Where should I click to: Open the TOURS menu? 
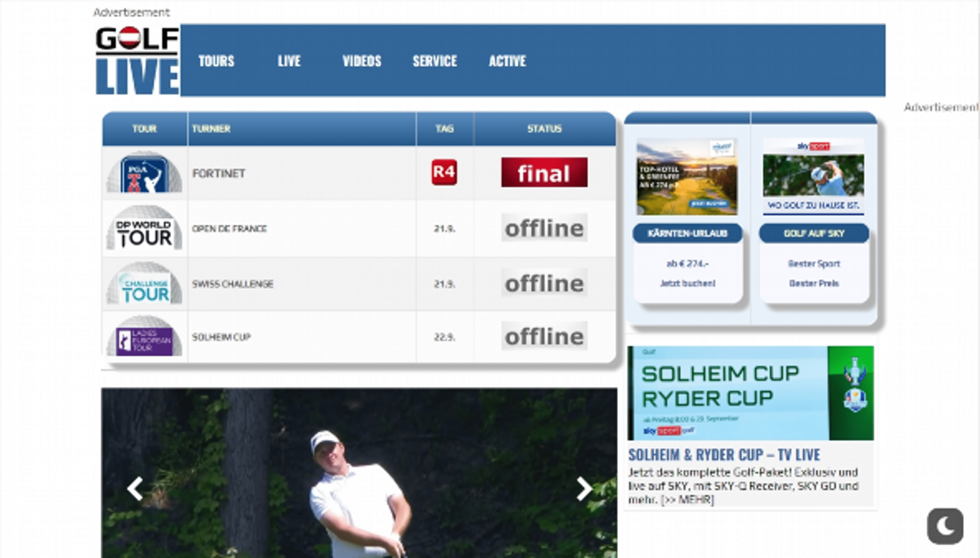(x=216, y=61)
